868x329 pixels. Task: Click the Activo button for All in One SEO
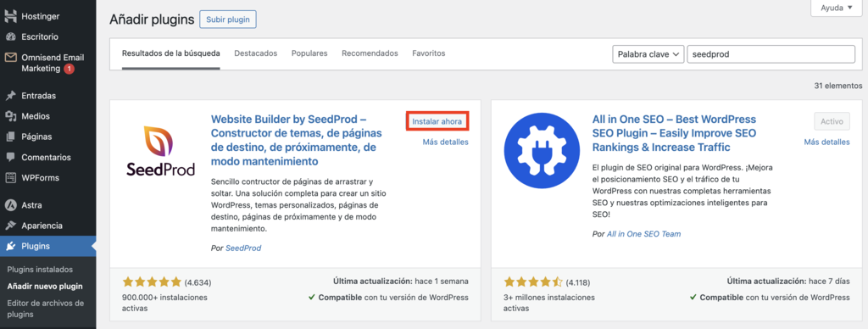[832, 121]
